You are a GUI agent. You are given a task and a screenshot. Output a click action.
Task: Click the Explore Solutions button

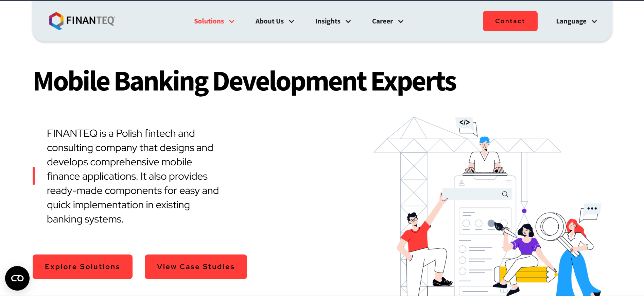pos(83,267)
